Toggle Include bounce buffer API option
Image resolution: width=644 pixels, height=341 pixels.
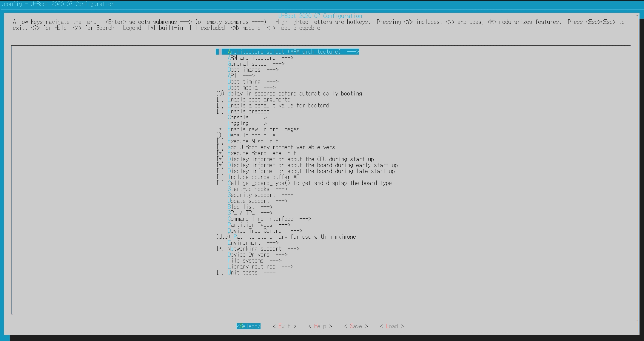259,177
